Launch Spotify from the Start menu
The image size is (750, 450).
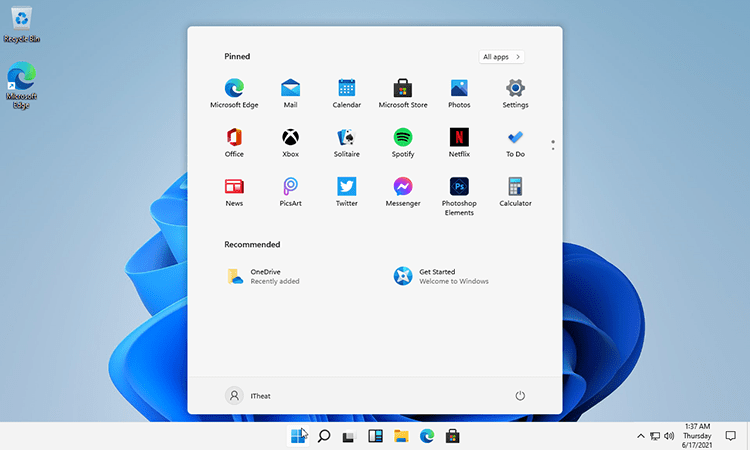[x=403, y=137]
